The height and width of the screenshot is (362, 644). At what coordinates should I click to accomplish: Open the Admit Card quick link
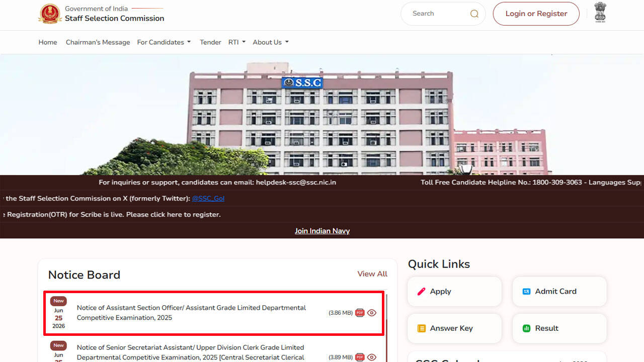(559, 292)
